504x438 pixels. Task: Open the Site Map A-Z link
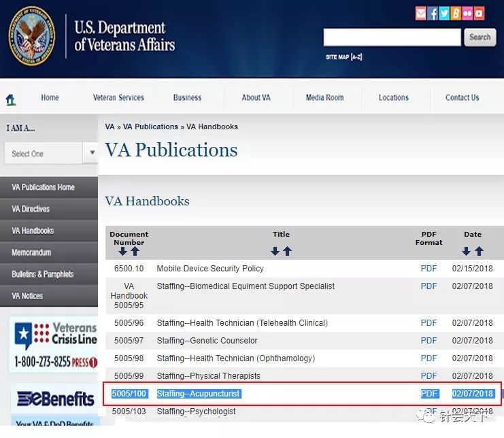(x=343, y=57)
